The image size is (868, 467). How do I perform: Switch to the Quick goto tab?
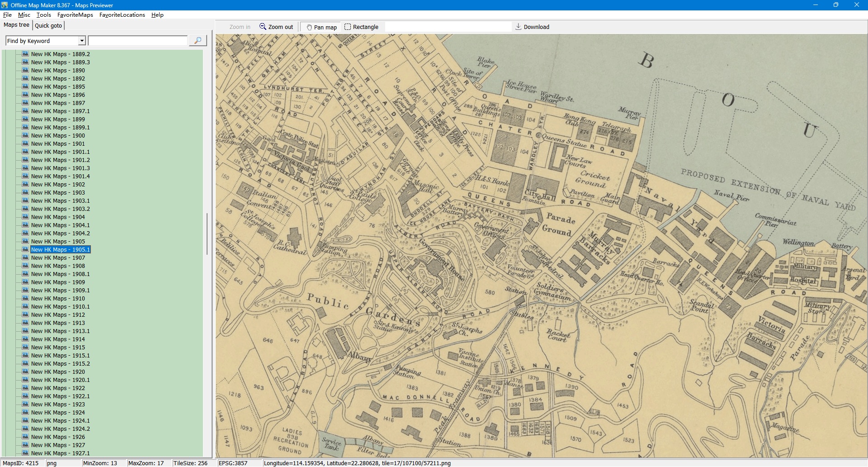(48, 25)
